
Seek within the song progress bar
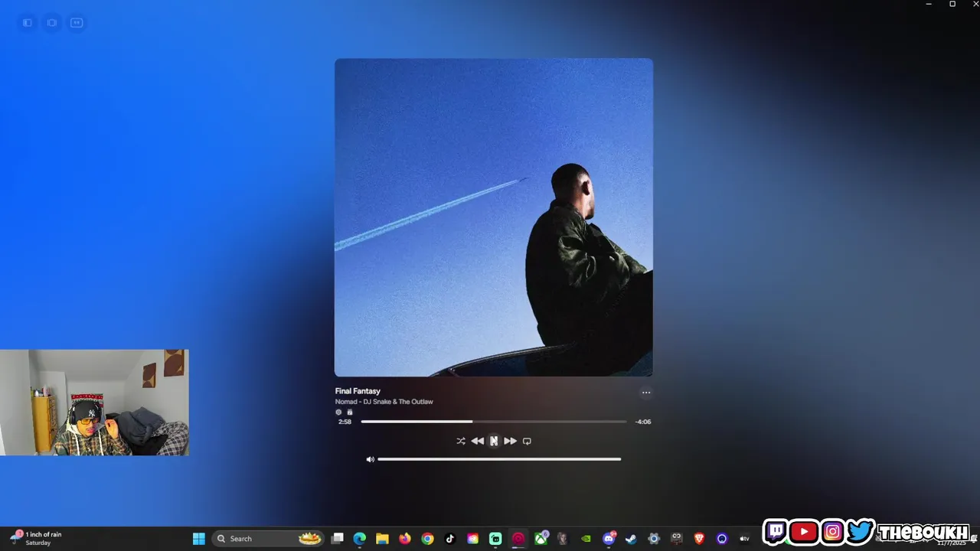pos(494,422)
